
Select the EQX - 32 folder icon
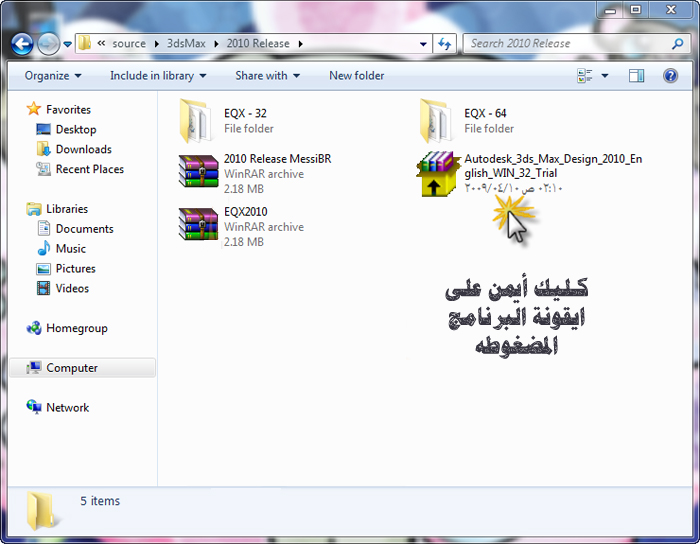[196, 120]
